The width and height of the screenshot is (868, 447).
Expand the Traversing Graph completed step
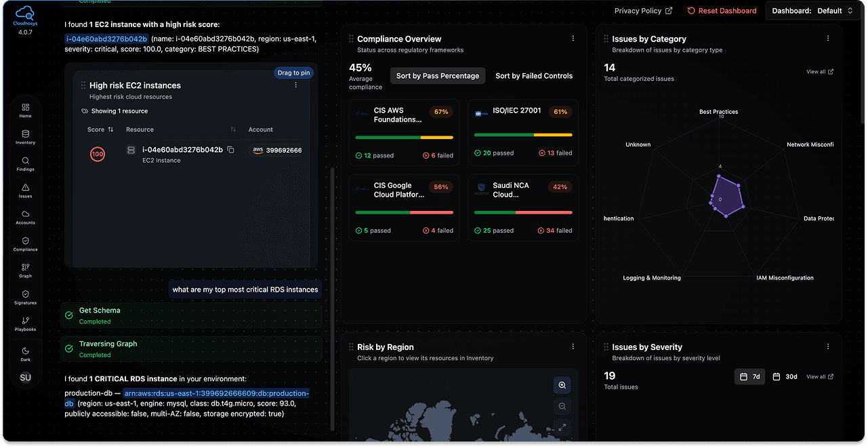191,349
